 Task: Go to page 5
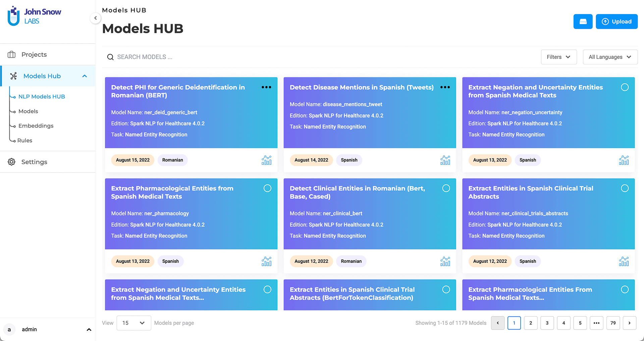click(580, 323)
